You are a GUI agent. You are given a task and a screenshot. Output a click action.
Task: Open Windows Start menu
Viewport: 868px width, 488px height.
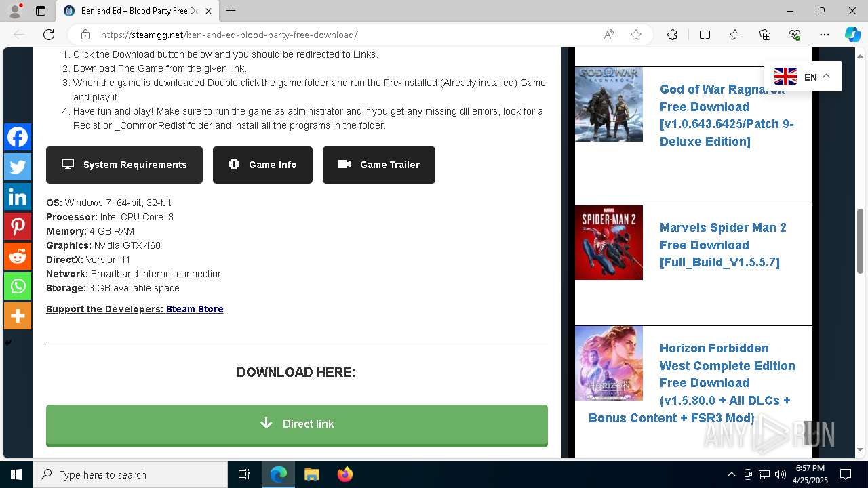[16, 474]
